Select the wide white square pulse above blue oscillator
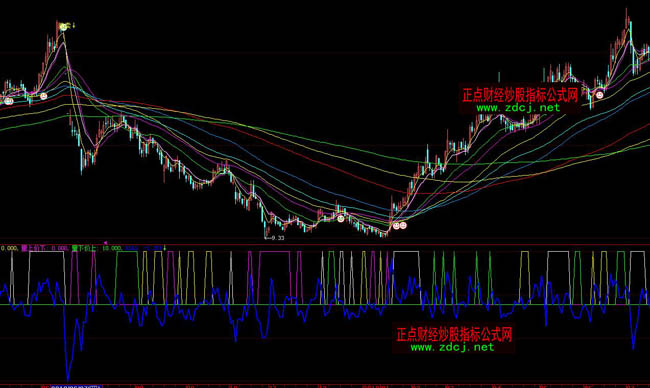Viewport: 650px width, 388px height. click(47, 277)
